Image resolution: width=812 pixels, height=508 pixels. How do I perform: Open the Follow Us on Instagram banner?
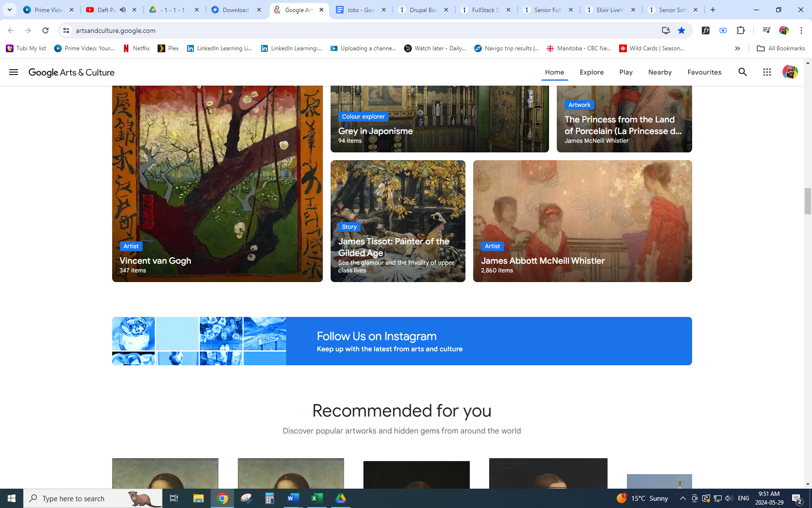pyautogui.click(x=402, y=341)
